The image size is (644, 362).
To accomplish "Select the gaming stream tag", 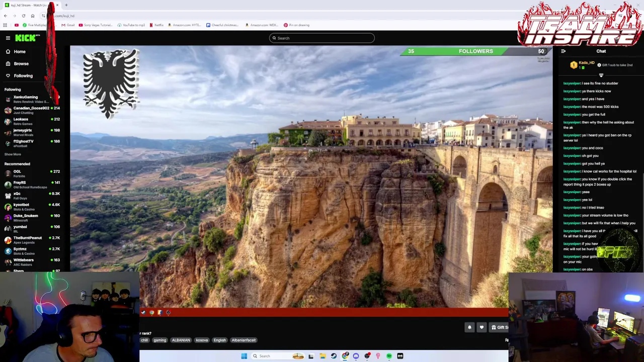I will tap(159, 340).
